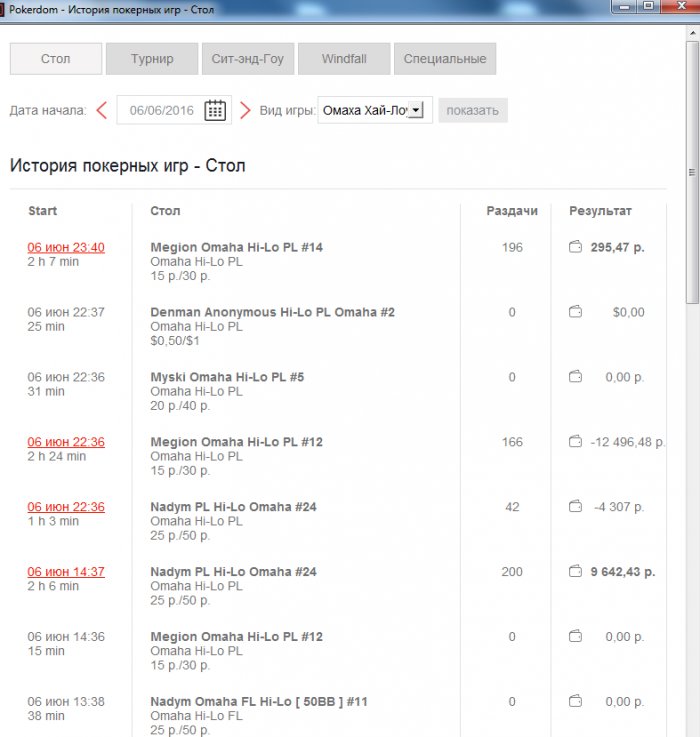700x737 pixels.
Task: Click wallet icon beside $0,00 result
Action: coord(575,312)
